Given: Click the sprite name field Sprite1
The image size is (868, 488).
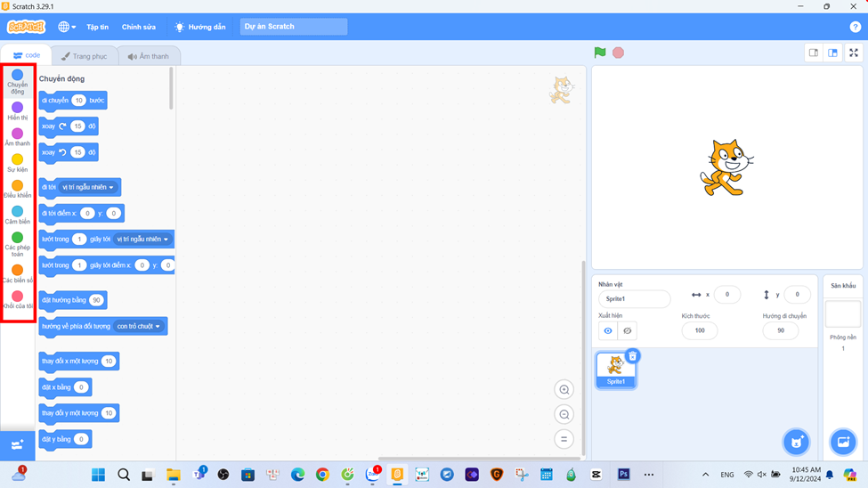Looking at the screenshot, I should pyautogui.click(x=635, y=298).
